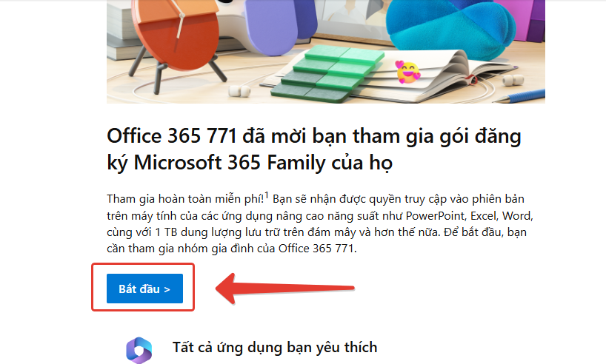Click the Microsoft 365 Copilot logo icon
Viewport: 606px width, 364px height.
139,350
